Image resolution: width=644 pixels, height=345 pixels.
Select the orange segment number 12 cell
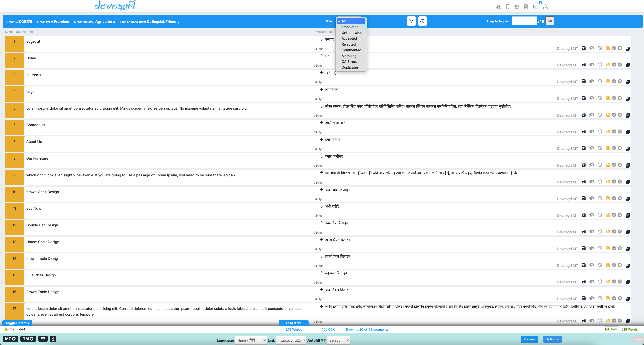tap(14, 227)
